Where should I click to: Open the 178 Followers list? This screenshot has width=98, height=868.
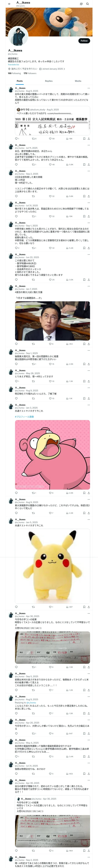[x=30, y=73]
